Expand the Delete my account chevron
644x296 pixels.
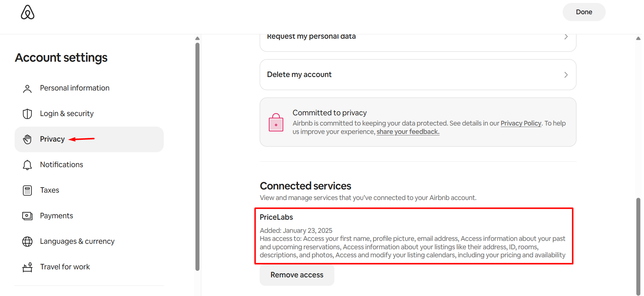point(566,75)
